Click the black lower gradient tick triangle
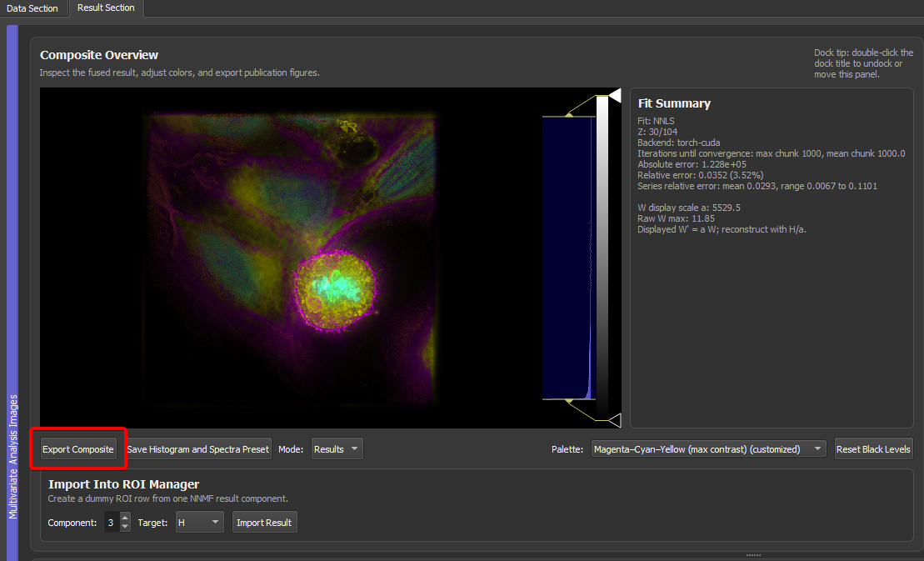The height and width of the screenshot is (561, 924). click(615, 420)
